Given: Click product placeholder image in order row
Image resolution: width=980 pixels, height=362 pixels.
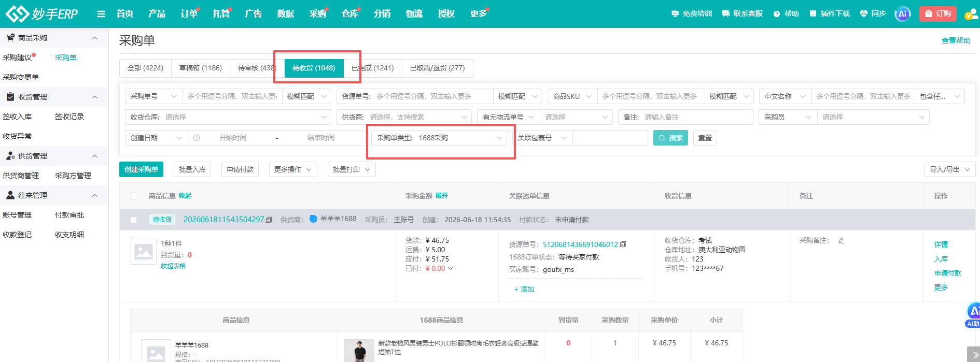Looking at the screenshot, I should pyautogui.click(x=144, y=252).
